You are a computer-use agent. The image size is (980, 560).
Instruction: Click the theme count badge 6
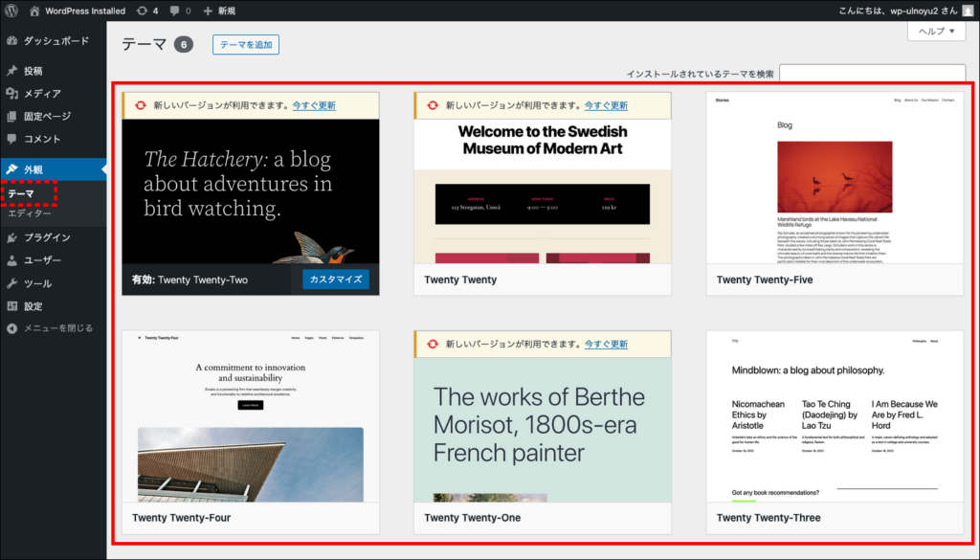click(183, 44)
